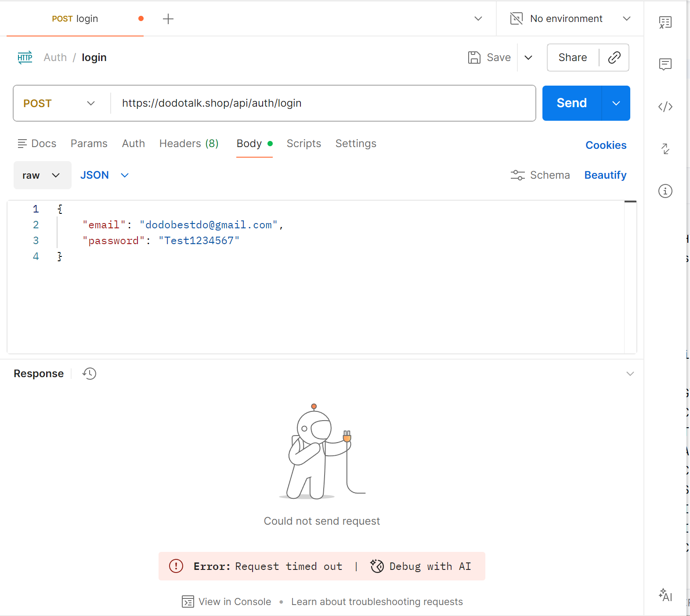
Task: Open the JSON format dropdown
Action: point(105,175)
